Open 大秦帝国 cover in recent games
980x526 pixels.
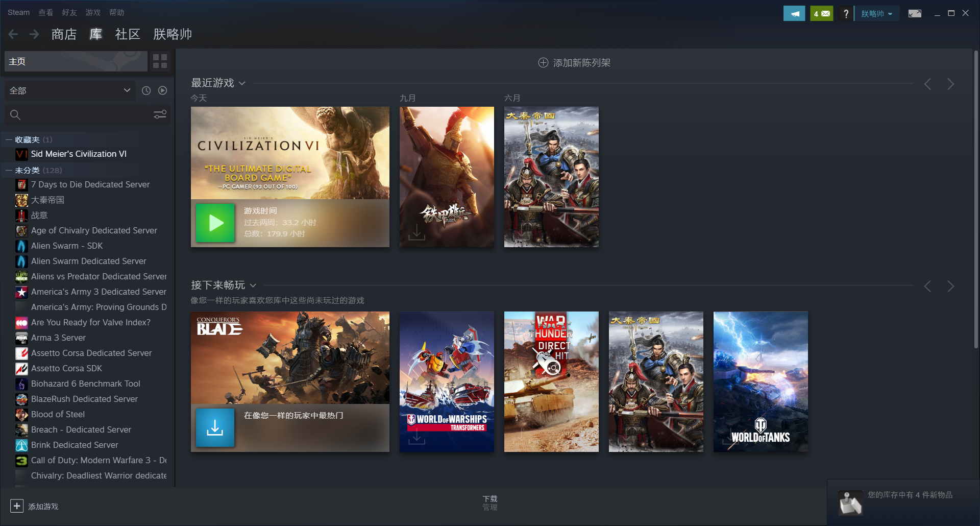tap(551, 177)
